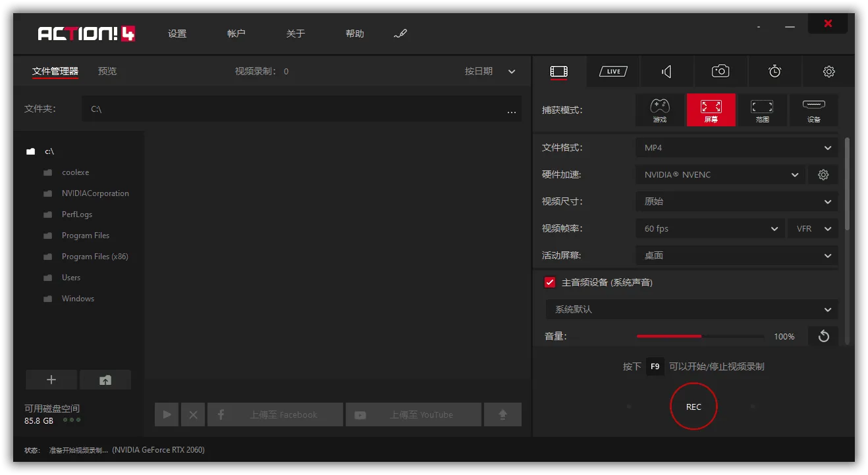This screenshot has height=475, width=868.
Task: Open the screenshot camera tab
Action: pos(720,71)
